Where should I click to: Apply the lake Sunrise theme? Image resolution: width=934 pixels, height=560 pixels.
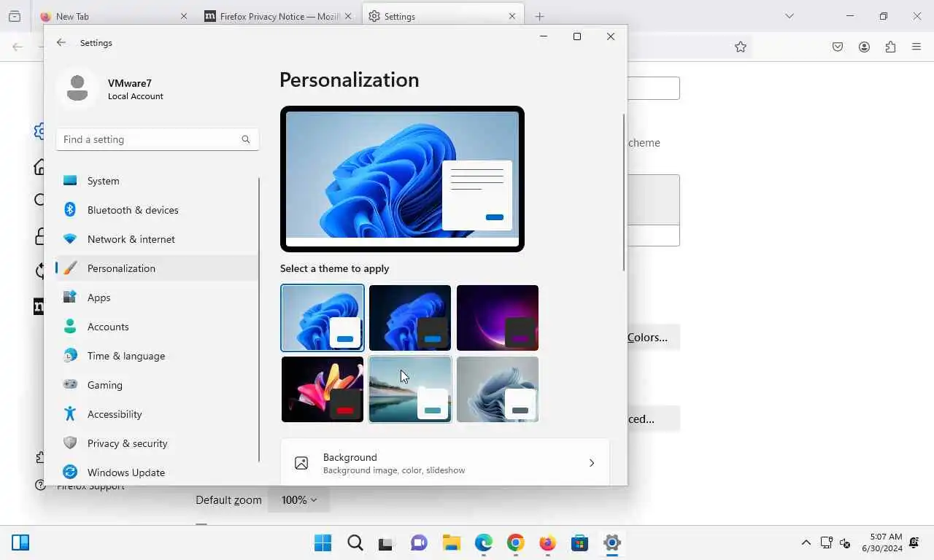coord(410,389)
